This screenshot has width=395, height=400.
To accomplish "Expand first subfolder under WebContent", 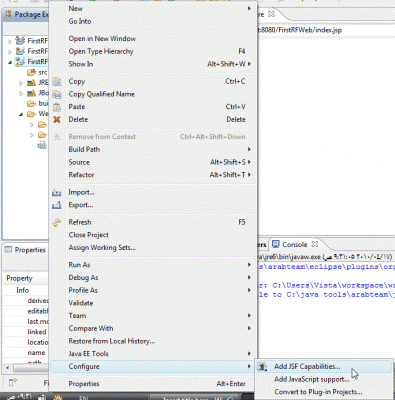I will pyautogui.click(x=32, y=125).
